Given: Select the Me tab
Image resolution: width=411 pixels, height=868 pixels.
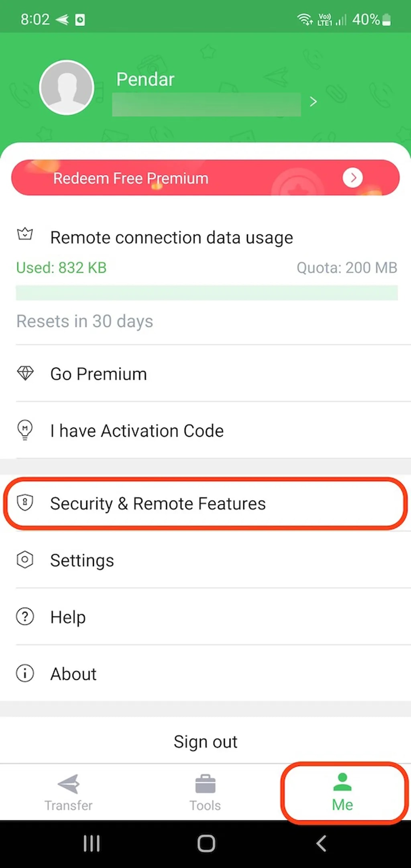Looking at the screenshot, I should click(x=342, y=793).
